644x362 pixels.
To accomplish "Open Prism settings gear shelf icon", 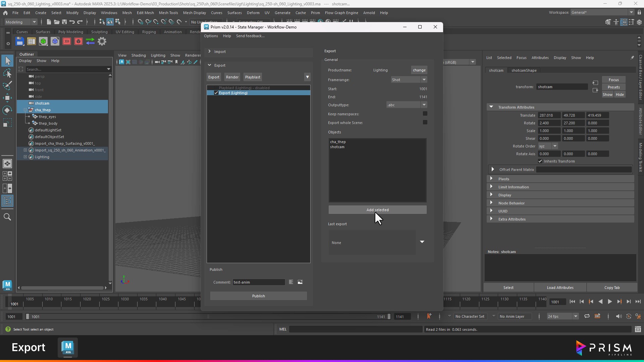I will (102, 42).
